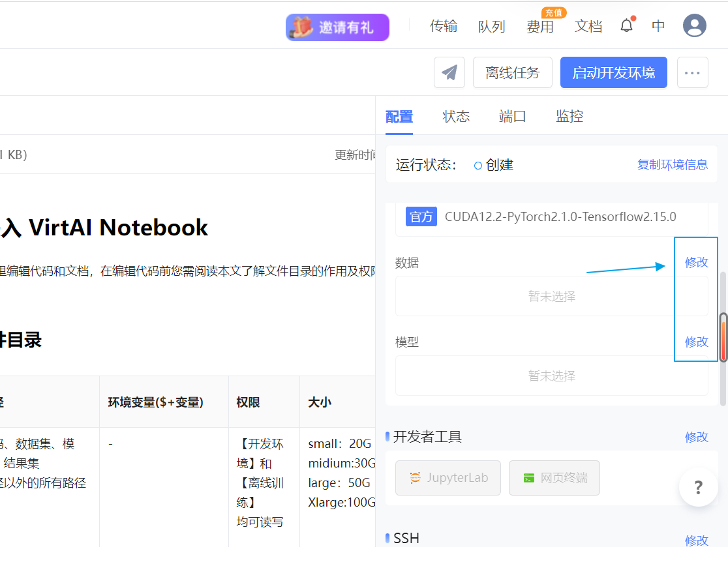Click the 邀请有礼 gift banner
This screenshot has width=728, height=564.
(x=337, y=27)
